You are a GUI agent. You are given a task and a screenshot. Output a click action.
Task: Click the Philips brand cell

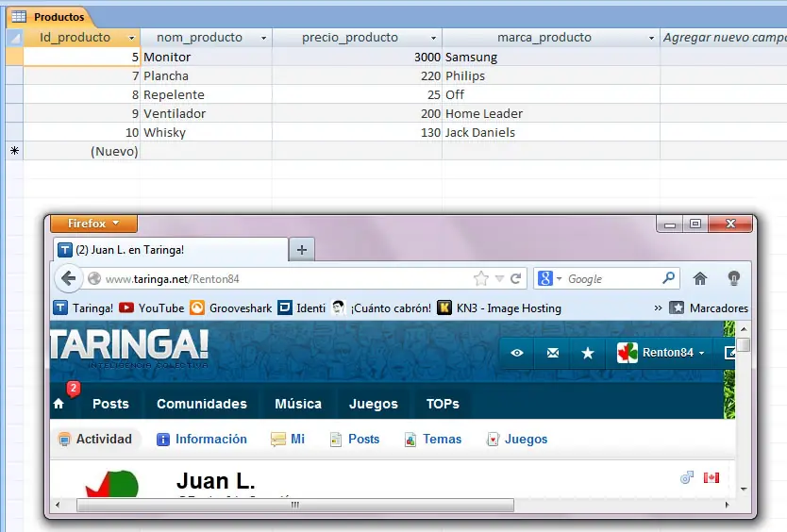(551, 75)
